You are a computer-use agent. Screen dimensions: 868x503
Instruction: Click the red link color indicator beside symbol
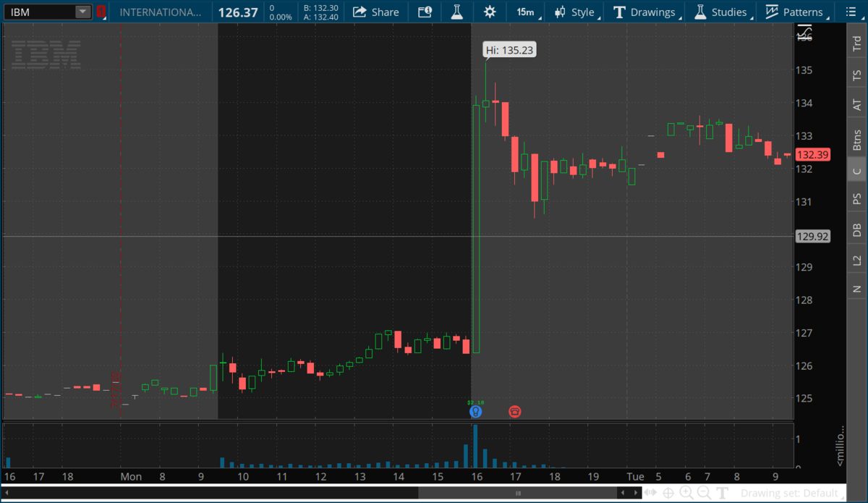point(101,12)
